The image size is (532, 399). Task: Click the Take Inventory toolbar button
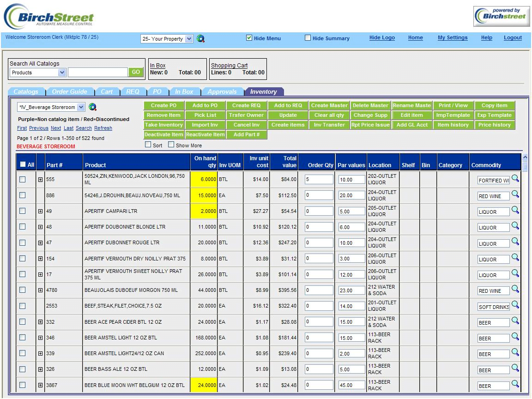pyautogui.click(x=164, y=125)
